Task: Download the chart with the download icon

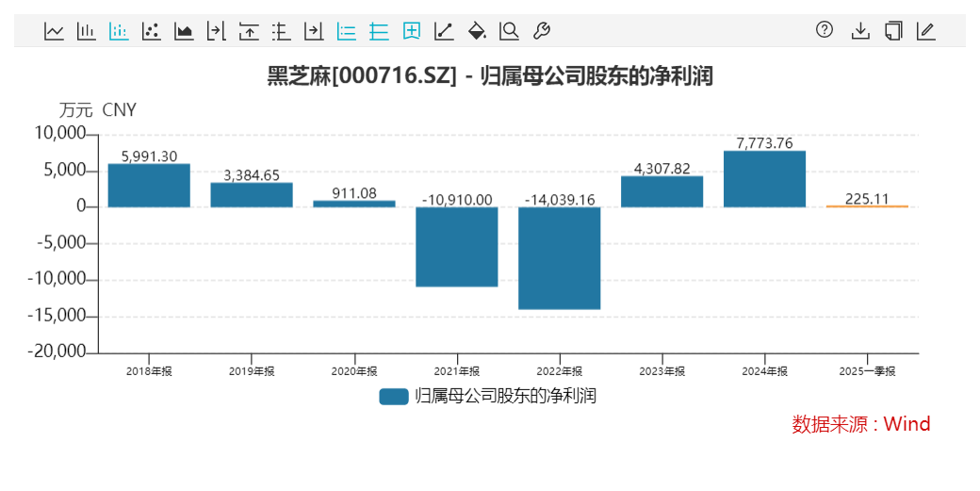Action: (860, 30)
